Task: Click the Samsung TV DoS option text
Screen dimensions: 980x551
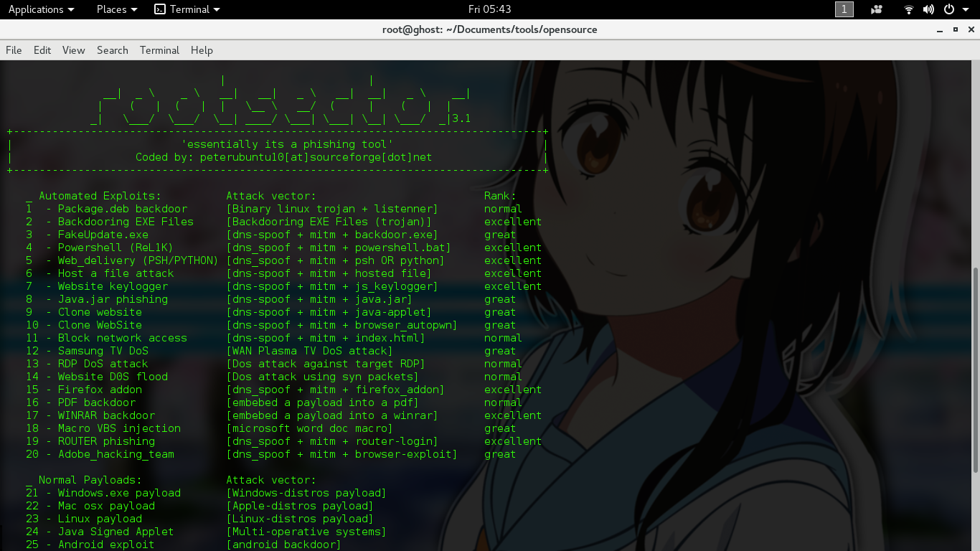Action: pos(100,351)
